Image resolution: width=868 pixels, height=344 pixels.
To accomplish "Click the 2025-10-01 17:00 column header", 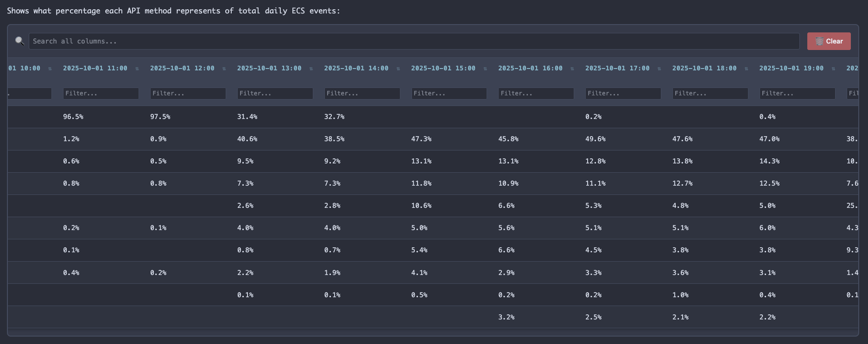I will pos(617,68).
